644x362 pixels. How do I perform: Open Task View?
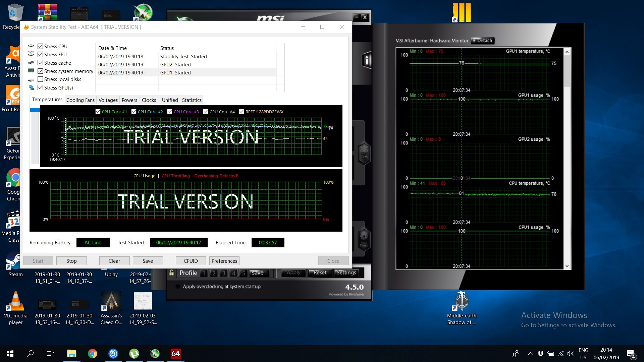[50, 354]
